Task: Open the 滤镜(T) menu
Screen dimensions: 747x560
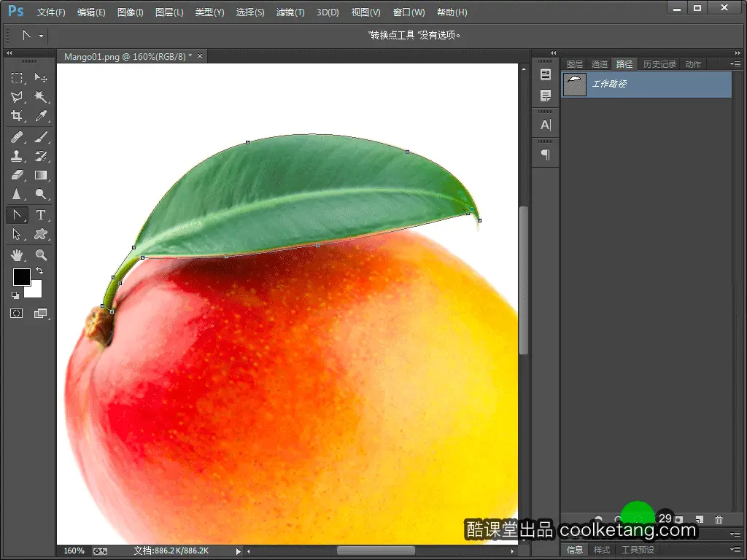Action: coord(290,12)
